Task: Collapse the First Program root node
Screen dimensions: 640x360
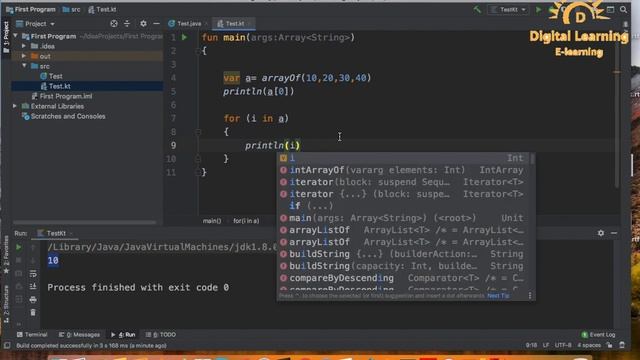Action: click(x=16, y=36)
